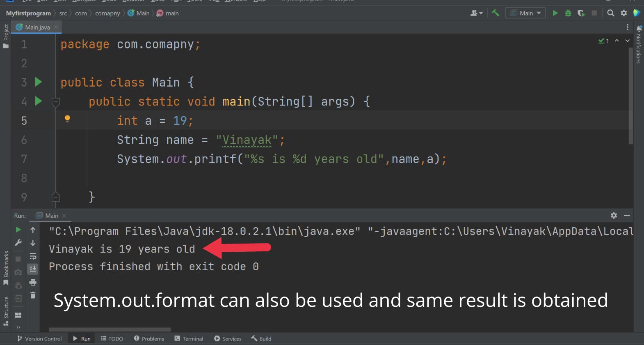Click Run panel stop square icon
The height and width of the screenshot is (345, 644).
[18, 259]
